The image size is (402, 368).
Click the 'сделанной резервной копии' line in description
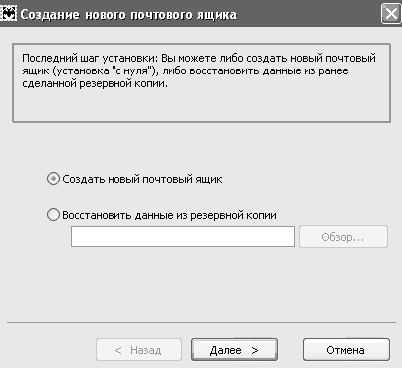(95, 83)
